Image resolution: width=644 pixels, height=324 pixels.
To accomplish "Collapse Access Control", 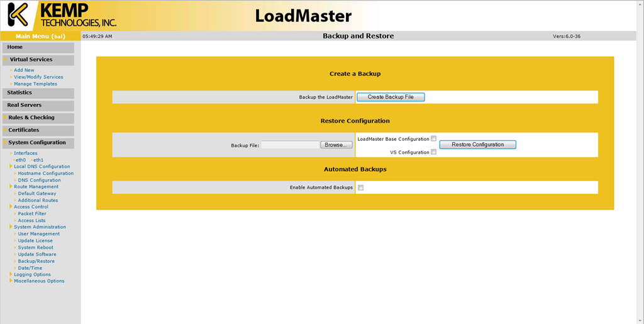I will pyautogui.click(x=31, y=206).
